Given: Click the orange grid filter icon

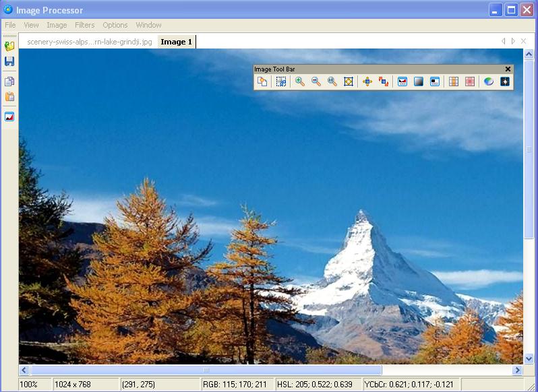Looking at the screenshot, I should (x=454, y=81).
